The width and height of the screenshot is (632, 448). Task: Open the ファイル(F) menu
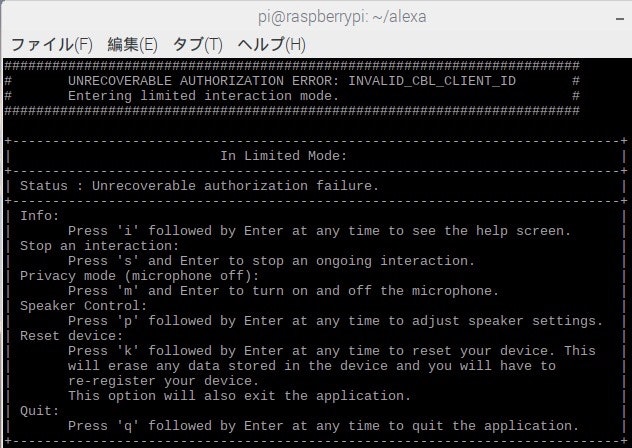tap(52, 44)
